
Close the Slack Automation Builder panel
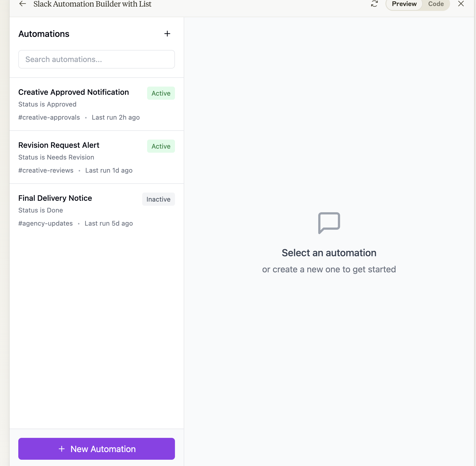(x=461, y=4)
